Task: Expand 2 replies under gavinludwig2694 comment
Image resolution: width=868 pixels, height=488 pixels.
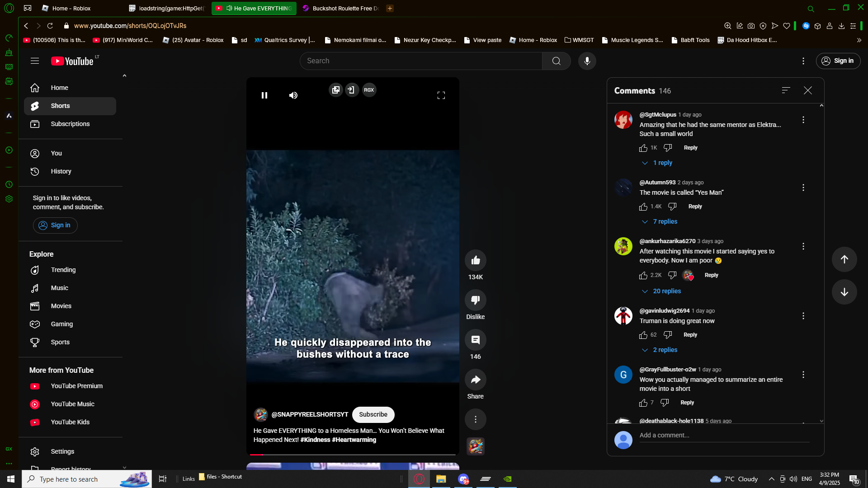Action: (x=660, y=350)
